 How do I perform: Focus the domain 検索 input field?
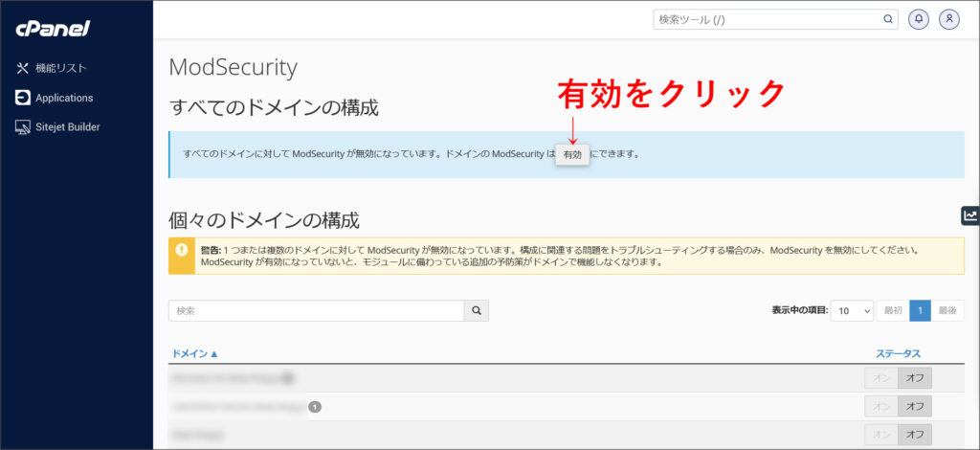(x=316, y=310)
